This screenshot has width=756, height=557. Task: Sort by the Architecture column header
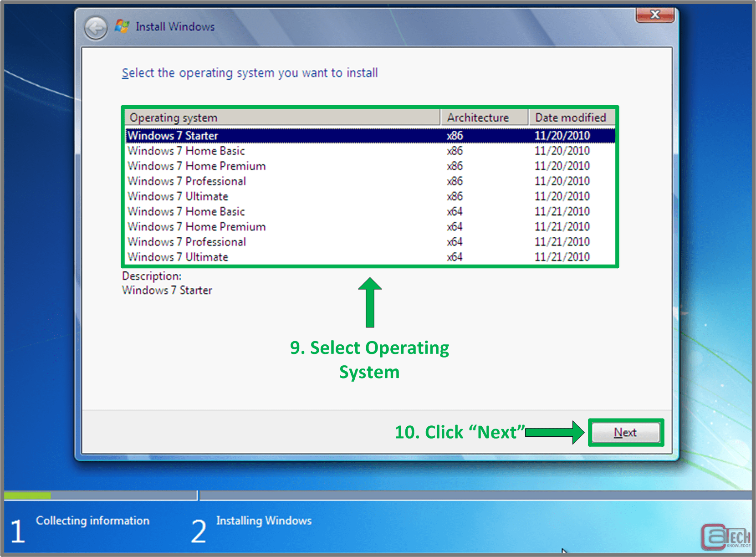pyautogui.click(x=484, y=118)
